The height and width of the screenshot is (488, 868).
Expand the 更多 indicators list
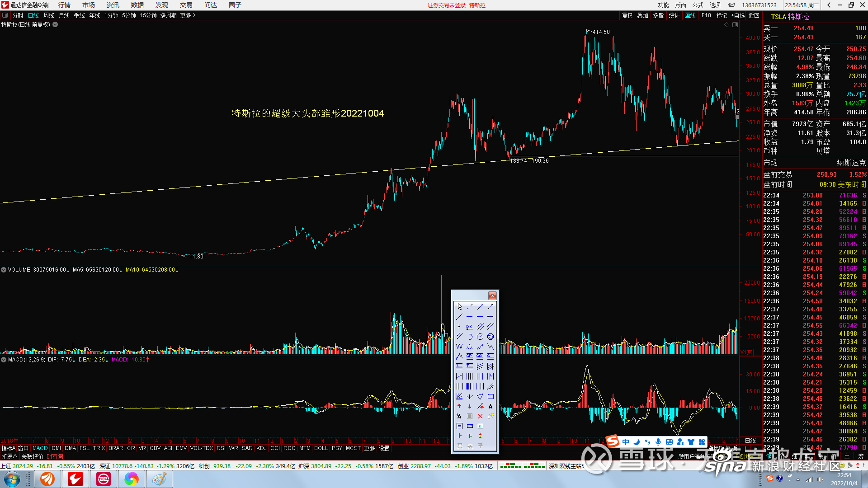click(369, 448)
